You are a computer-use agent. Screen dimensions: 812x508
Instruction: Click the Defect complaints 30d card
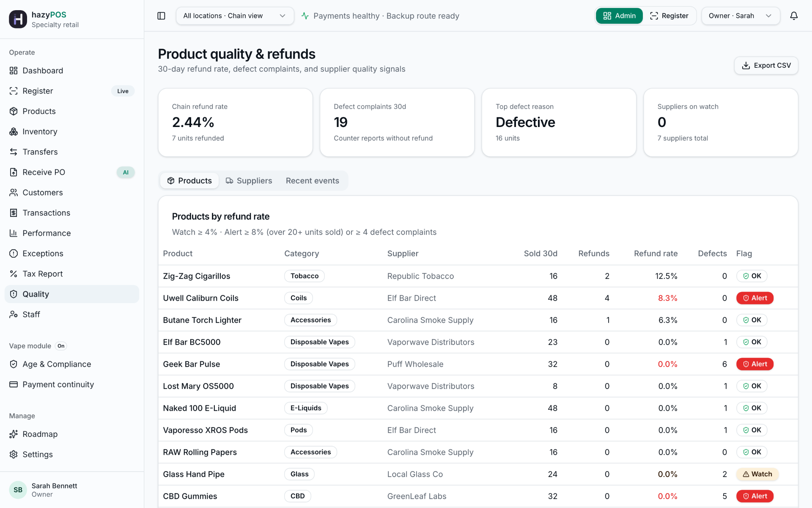coord(397,122)
